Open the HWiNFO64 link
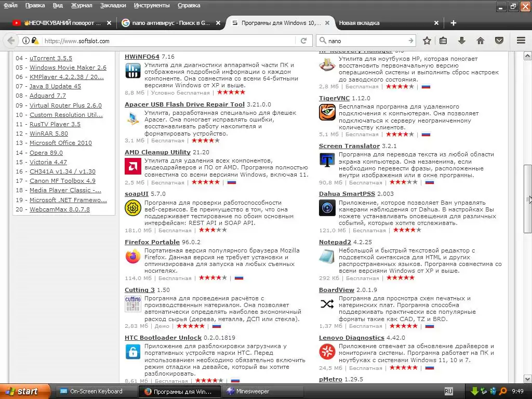The width and height of the screenshot is (532, 399). coord(142,57)
